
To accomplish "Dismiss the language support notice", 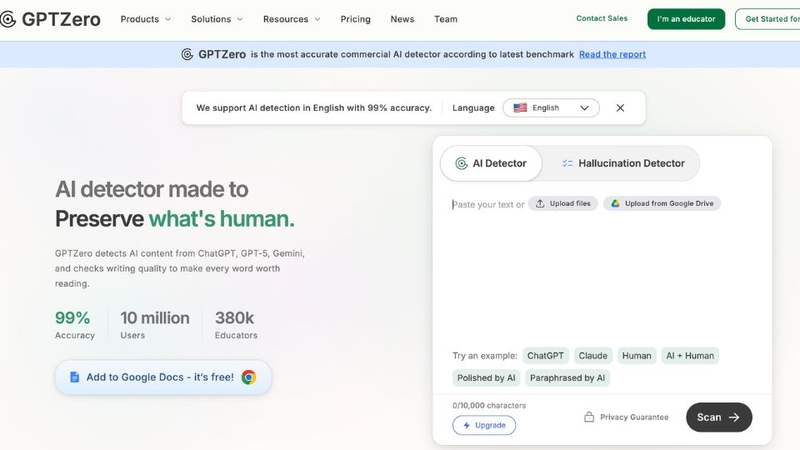I will (x=620, y=108).
